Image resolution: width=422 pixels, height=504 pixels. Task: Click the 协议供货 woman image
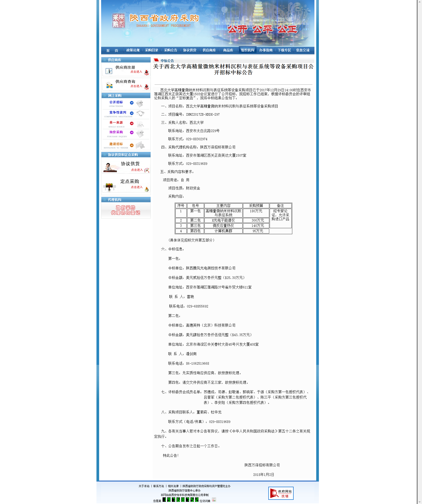pyautogui.click(x=110, y=167)
